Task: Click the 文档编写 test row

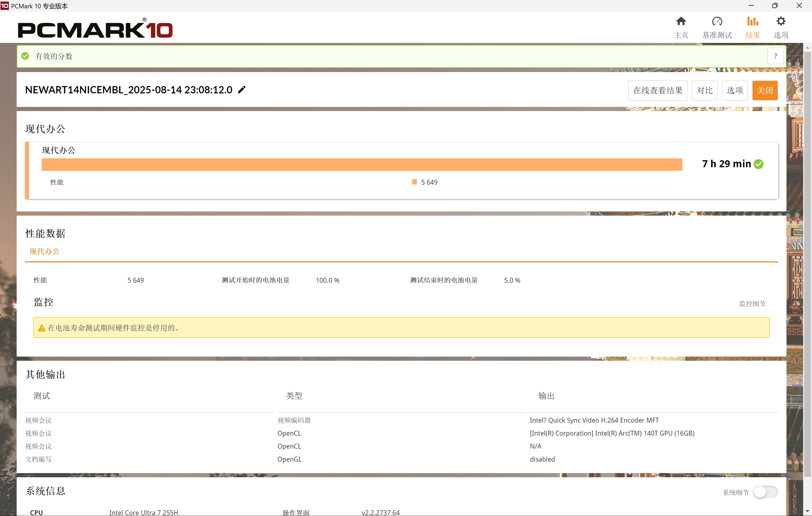Action: (x=39, y=459)
